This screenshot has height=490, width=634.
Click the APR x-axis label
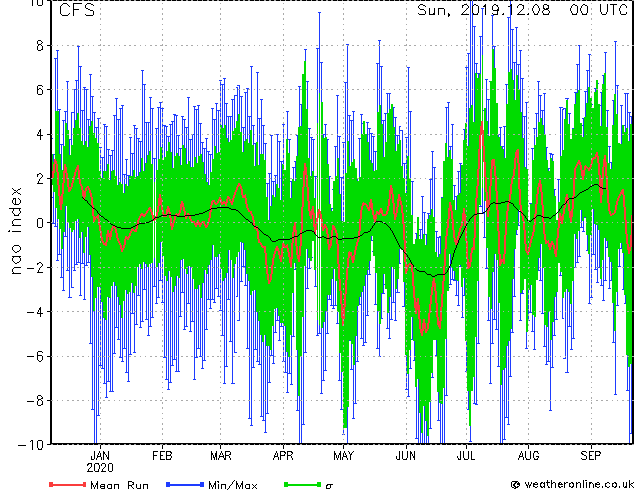(x=283, y=456)
